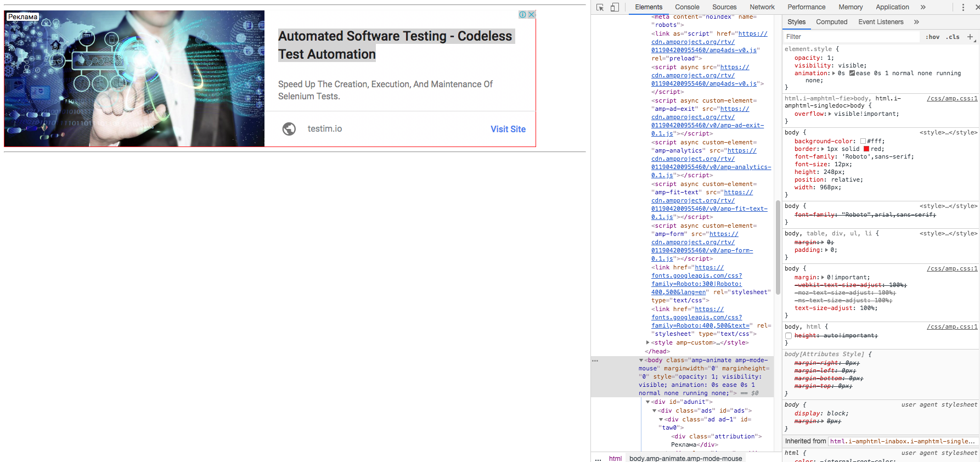The image size is (980, 462).
Task: Open the Performance tab
Action: click(x=806, y=7)
